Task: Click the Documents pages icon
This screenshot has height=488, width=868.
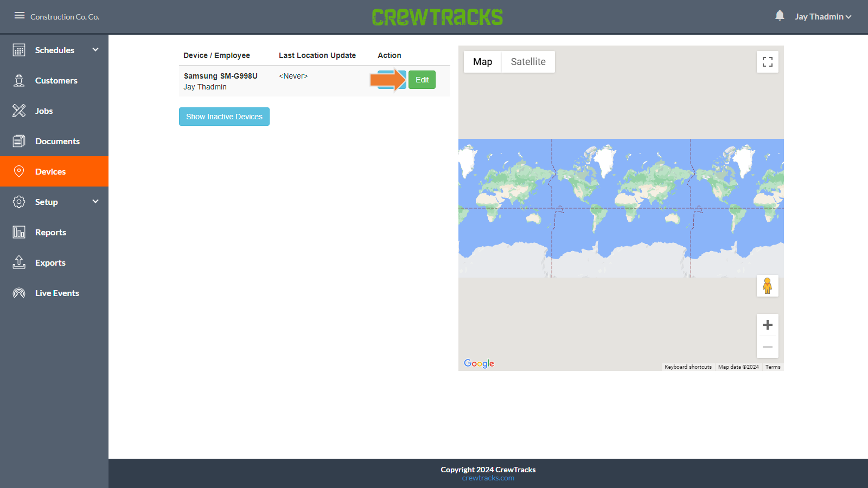Action: [19, 141]
